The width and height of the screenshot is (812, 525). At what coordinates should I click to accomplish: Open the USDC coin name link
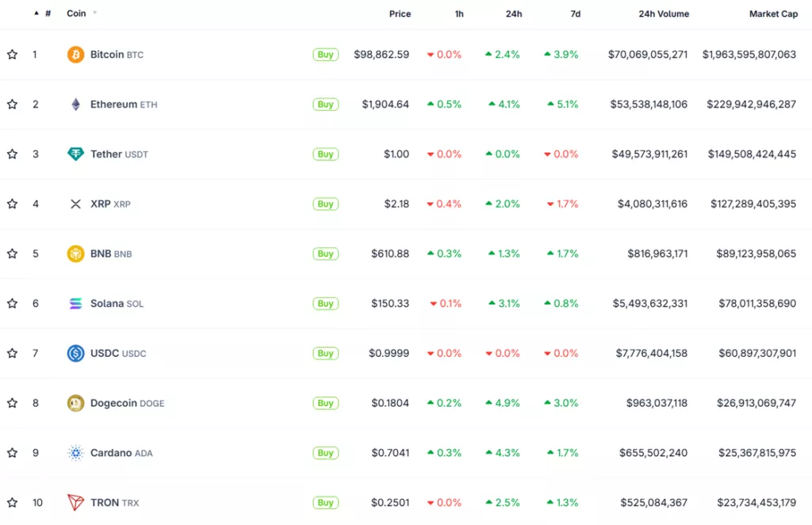pyautogui.click(x=106, y=354)
